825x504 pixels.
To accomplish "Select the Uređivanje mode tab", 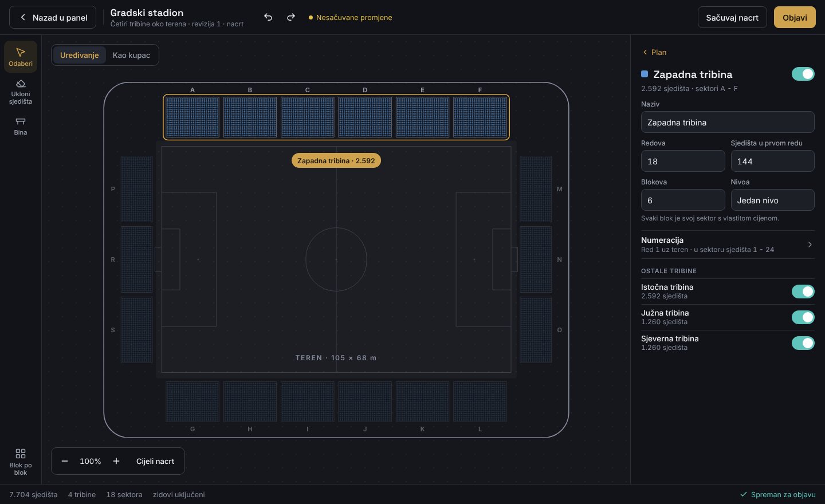I will pos(80,55).
